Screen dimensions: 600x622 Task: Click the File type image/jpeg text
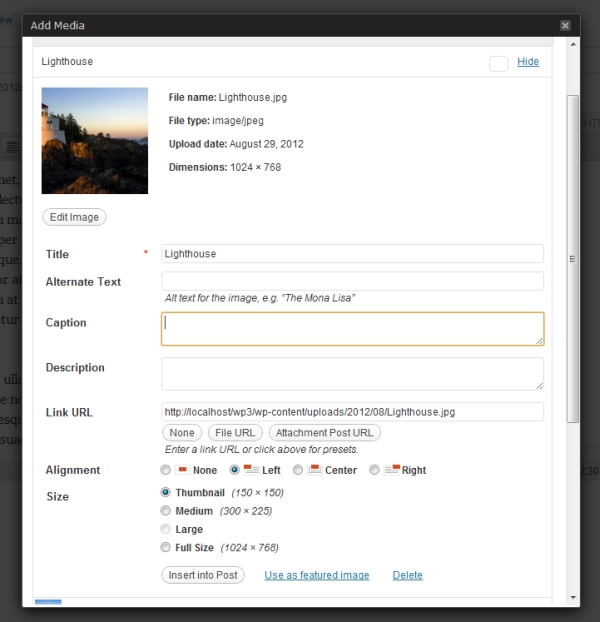(x=216, y=120)
